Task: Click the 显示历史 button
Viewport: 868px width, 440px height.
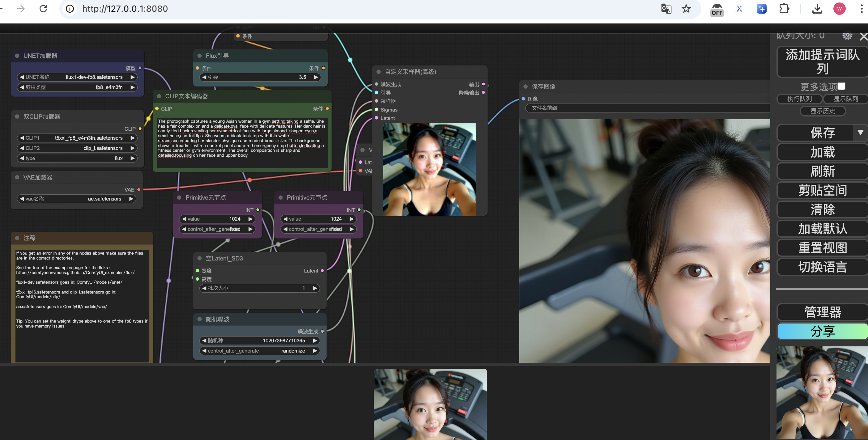Action: click(x=823, y=111)
